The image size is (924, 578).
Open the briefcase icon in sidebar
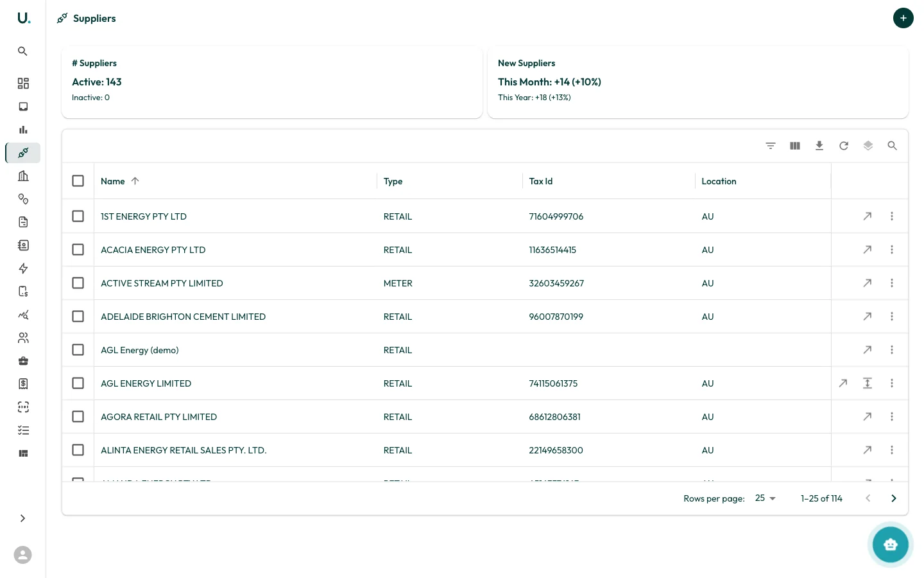[23, 361]
